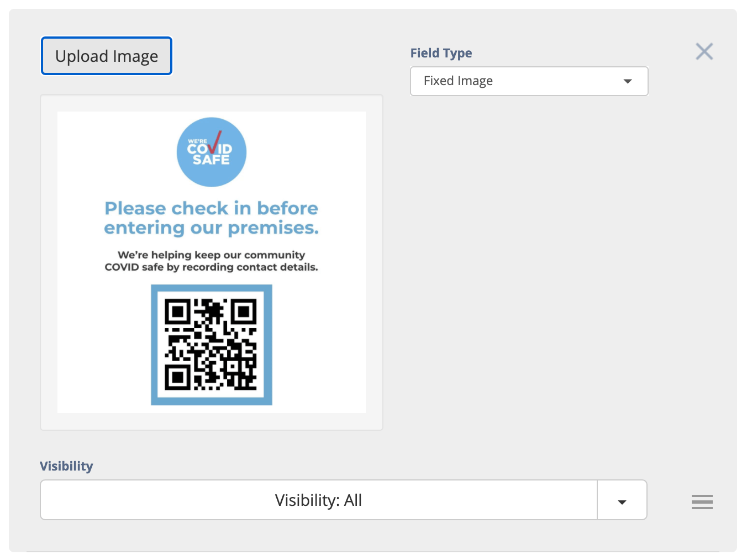This screenshot has height=560, width=747.
Task: Click the dropdown arrow on Field Type
Action: coord(627,81)
